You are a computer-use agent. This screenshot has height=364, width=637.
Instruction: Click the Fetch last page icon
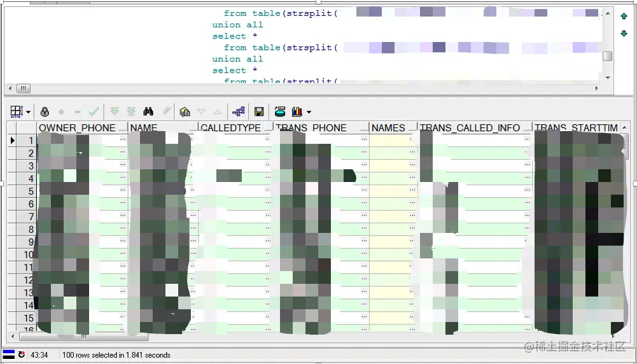coord(131,111)
